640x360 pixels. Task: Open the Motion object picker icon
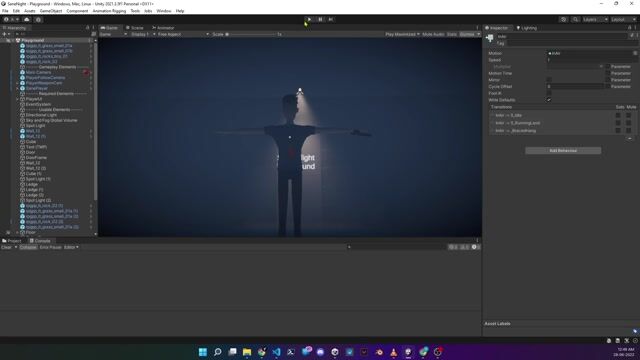(635, 53)
